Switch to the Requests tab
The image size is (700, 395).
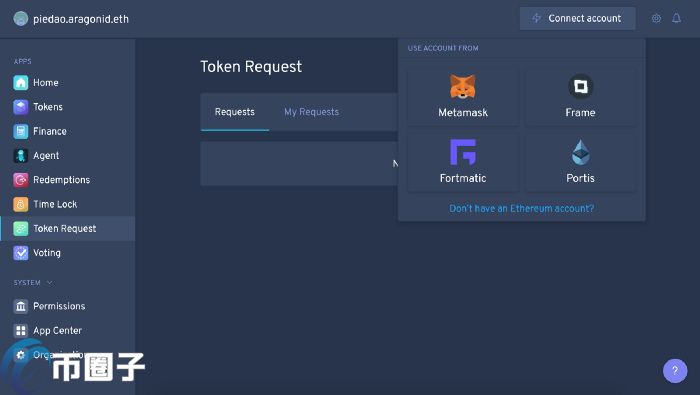click(x=235, y=112)
